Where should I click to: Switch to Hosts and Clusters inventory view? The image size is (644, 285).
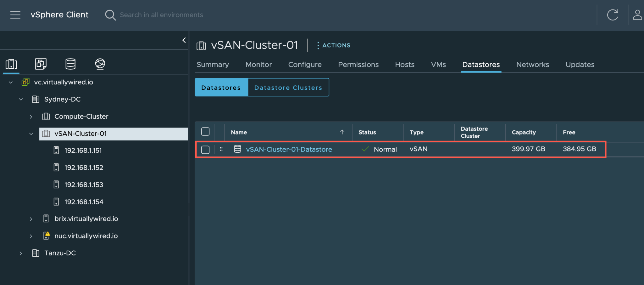[11, 64]
